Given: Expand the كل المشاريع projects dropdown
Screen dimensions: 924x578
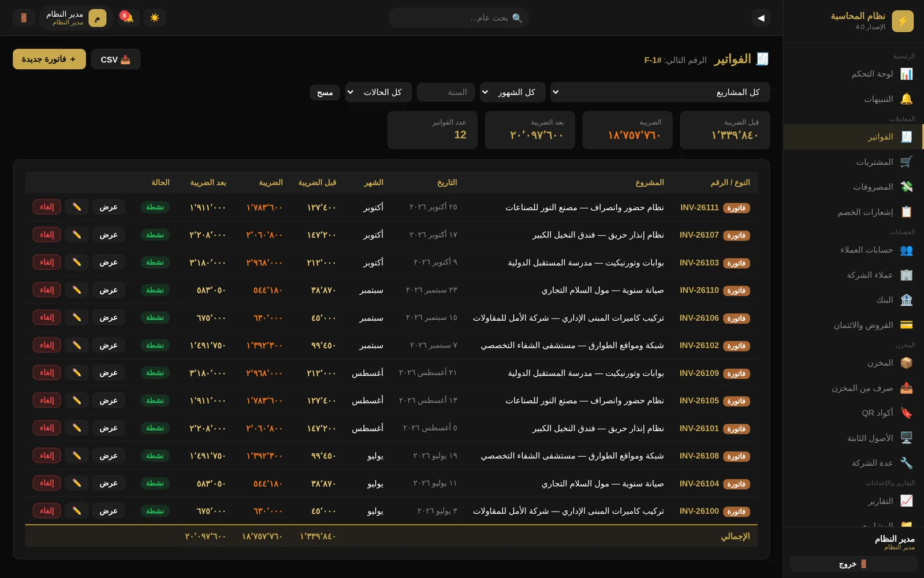Looking at the screenshot, I should pos(660,92).
